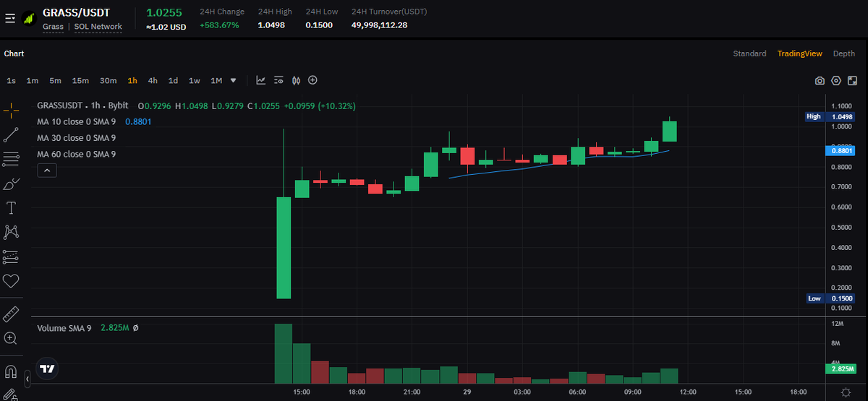Open the hamburger menu at top left

point(10,19)
